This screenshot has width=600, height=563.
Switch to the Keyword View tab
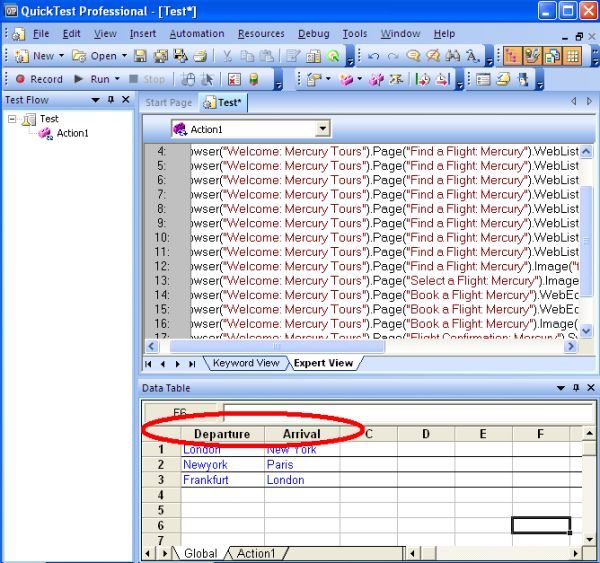pyautogui.click(x=246, y=363)
